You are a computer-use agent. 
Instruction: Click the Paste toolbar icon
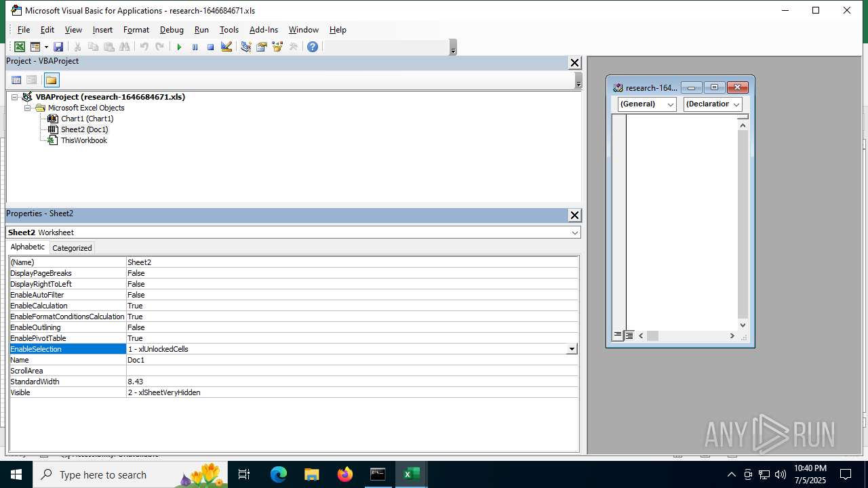108,47
